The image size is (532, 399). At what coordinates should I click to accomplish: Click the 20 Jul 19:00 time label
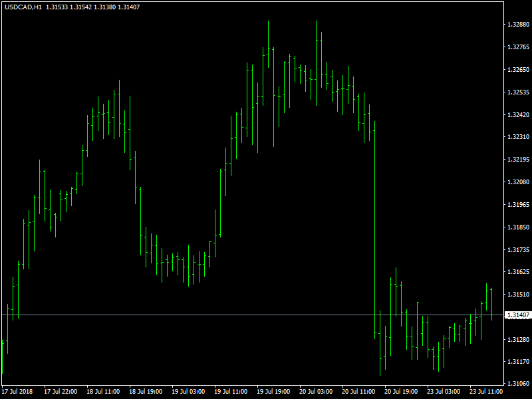tap(401, 392)
